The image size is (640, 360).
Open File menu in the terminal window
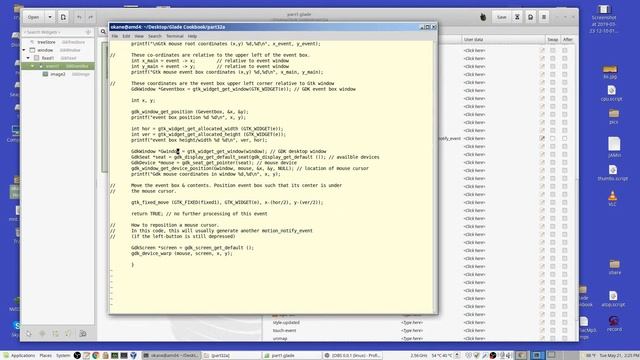point(115,36)
